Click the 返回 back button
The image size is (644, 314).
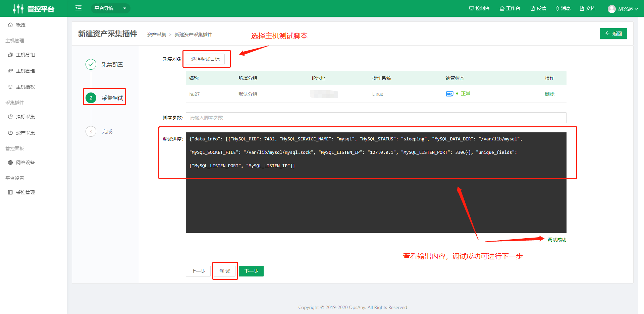[613, 34]
